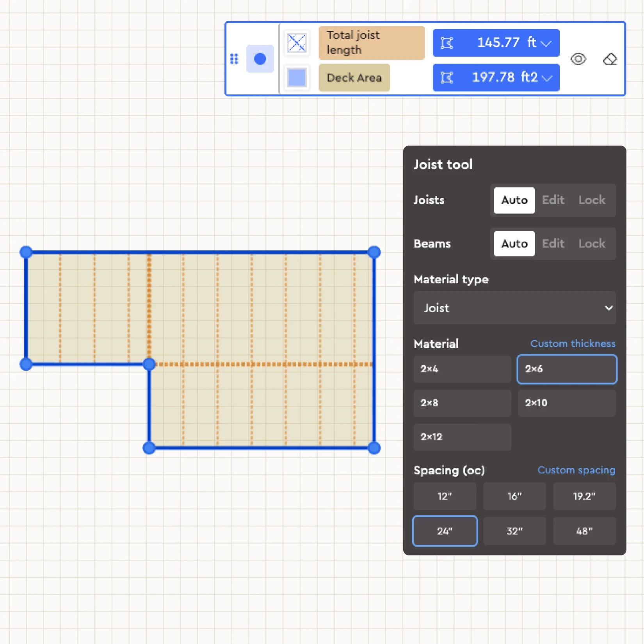Click the six-dot drag handle icon

pyautogui.click(x=234, y=59)
